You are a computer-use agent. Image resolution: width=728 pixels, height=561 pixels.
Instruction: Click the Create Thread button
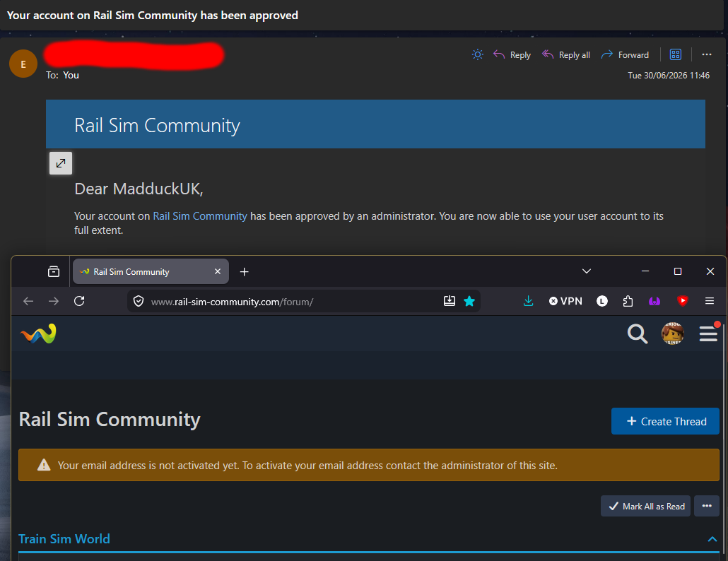(x=665, y=421)
